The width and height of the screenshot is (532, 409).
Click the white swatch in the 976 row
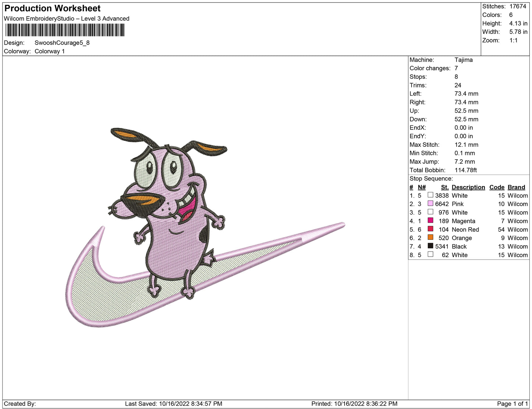click(x=430, y=212)
